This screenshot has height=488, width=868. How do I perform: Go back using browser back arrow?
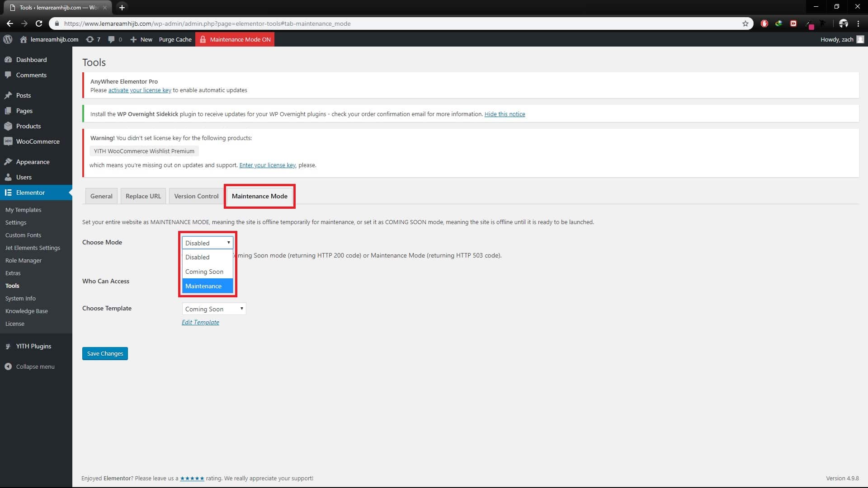click(10, 23)
